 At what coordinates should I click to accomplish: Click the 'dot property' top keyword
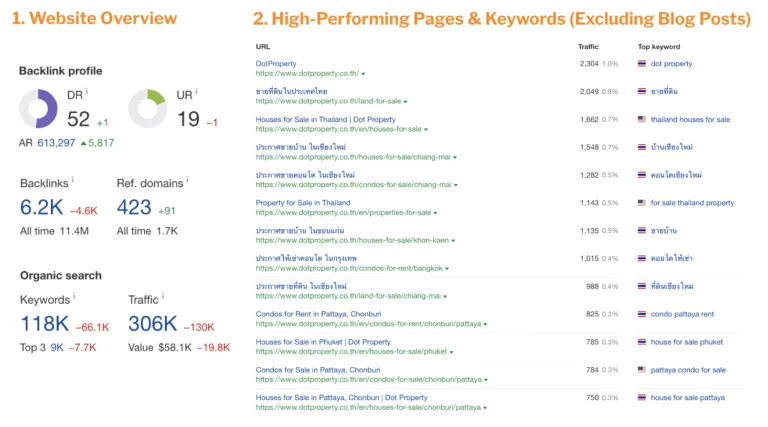[x=672, y=64]
